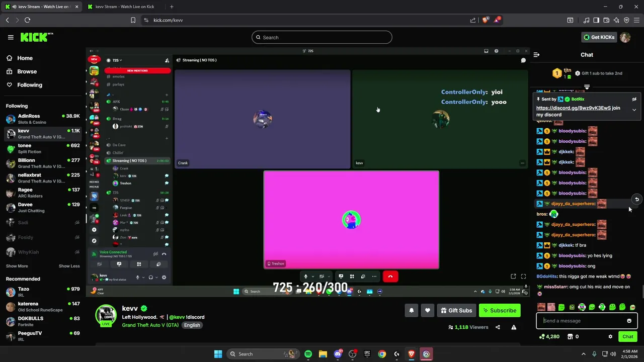
Task: Disconnect the streamed Discord call
Action: coord(390,277)
